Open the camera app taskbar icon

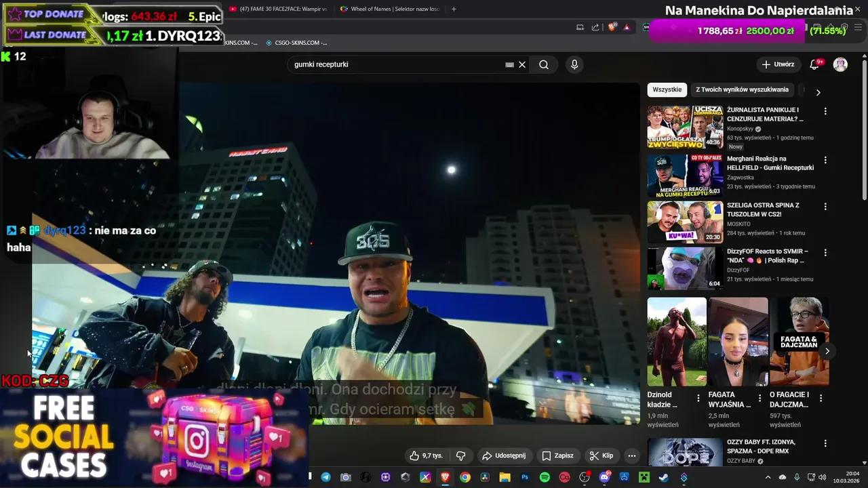point(346,477)
